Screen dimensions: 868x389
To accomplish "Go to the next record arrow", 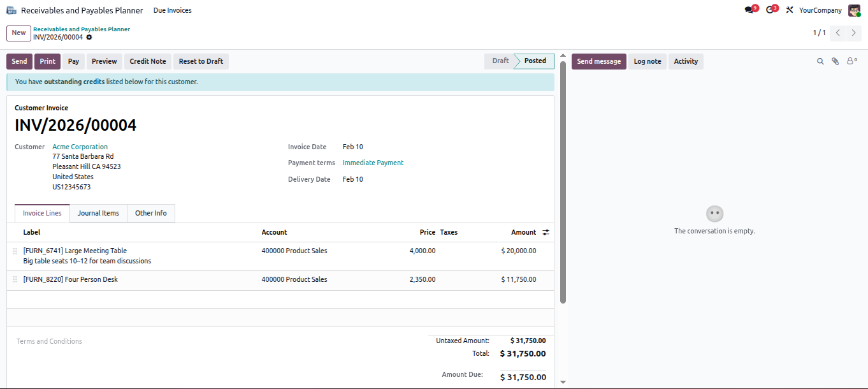I will pyautogui.click(x=854, y=33).
